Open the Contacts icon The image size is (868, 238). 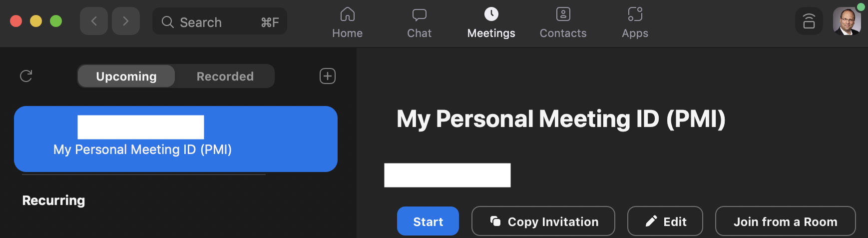[x=563, y=14]
